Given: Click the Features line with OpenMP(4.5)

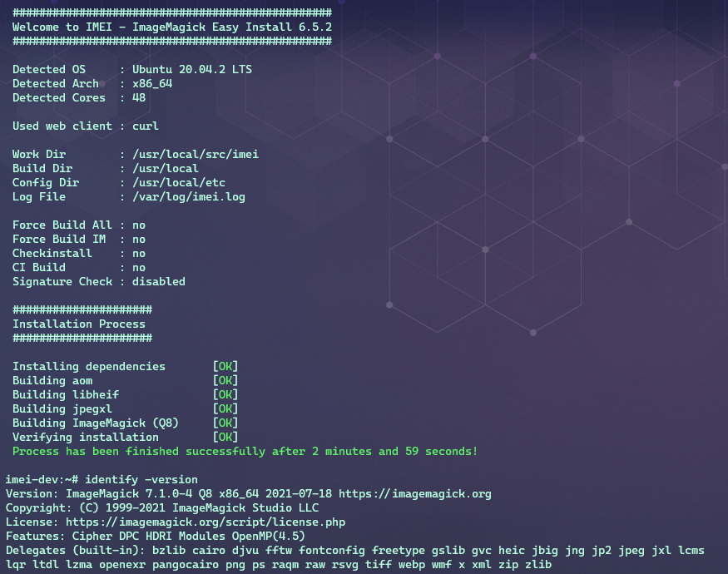Looking at the screenshot, I should (x=155, y=537).
